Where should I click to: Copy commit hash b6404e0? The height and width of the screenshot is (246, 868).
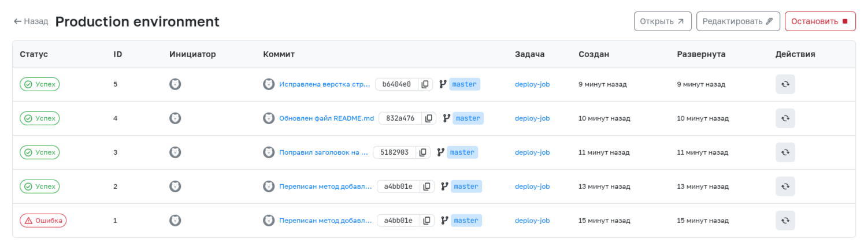coord(425,84)
